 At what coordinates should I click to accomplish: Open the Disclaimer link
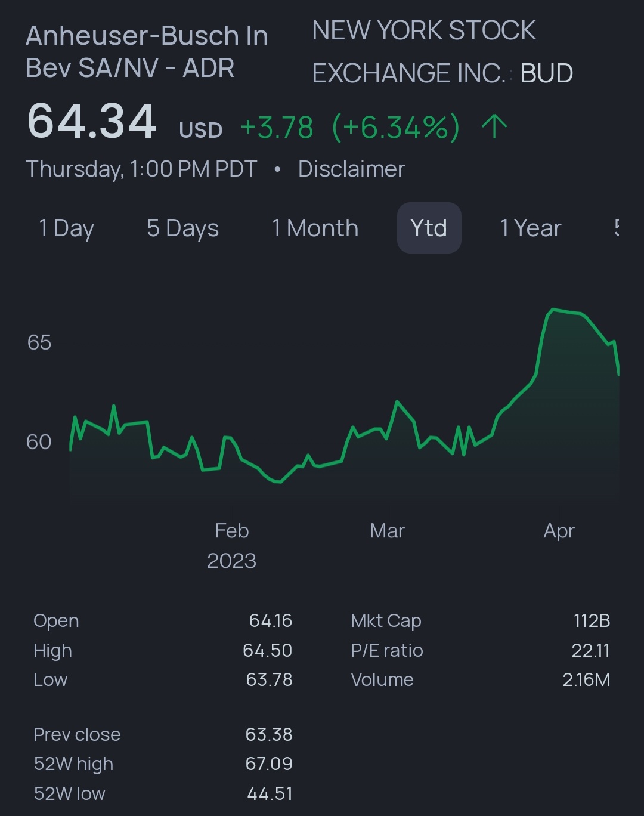351,169
